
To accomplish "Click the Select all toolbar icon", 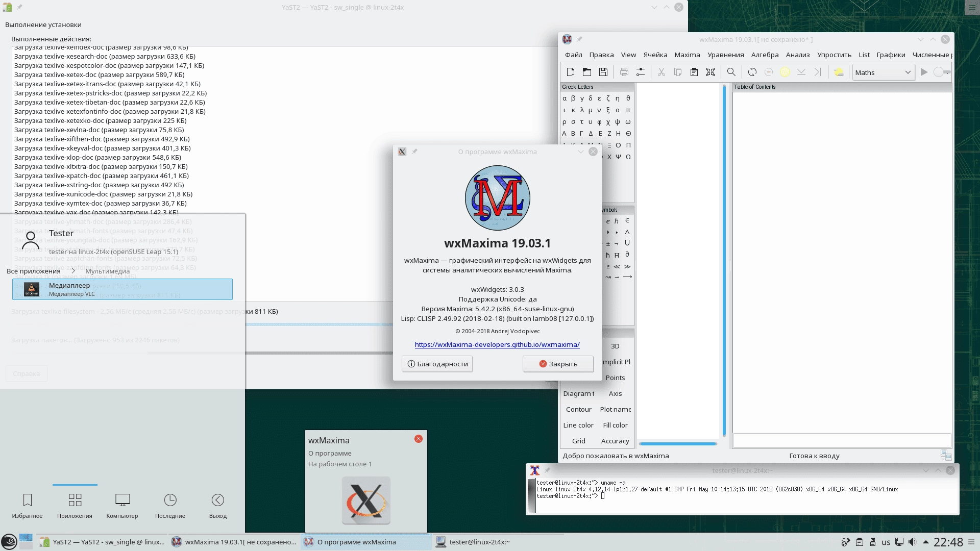I will pos(710,72).
